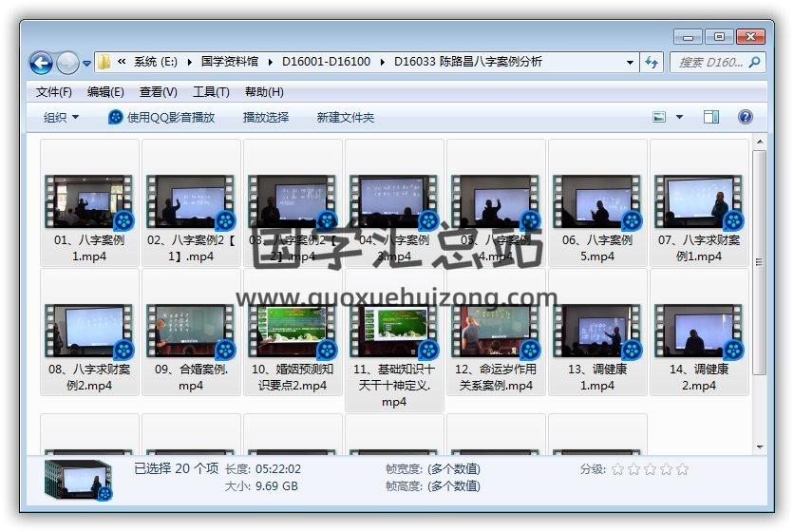This screenshot has height=532, width=794.
Task: Open the 文件(F) menu
Action: (53, 92)
